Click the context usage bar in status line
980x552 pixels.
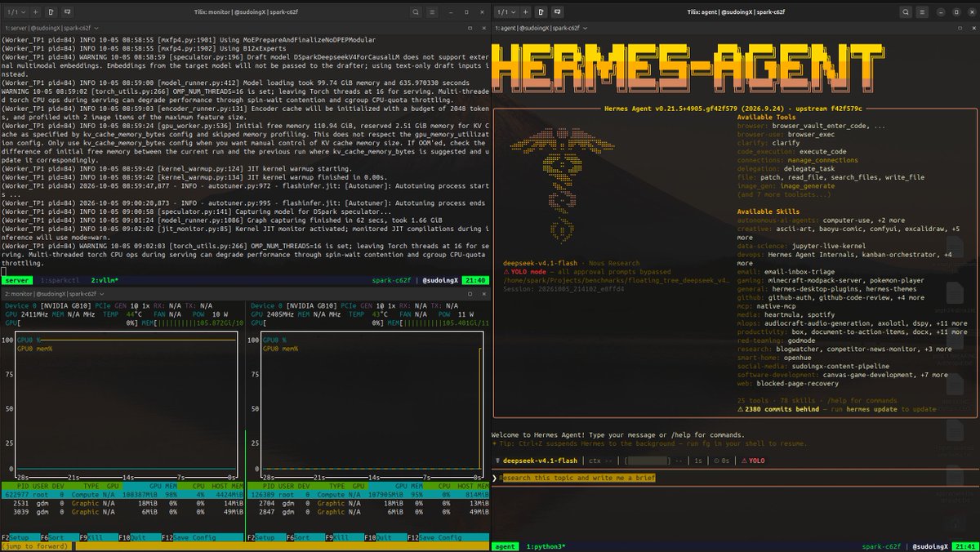(x=647, y=461)
